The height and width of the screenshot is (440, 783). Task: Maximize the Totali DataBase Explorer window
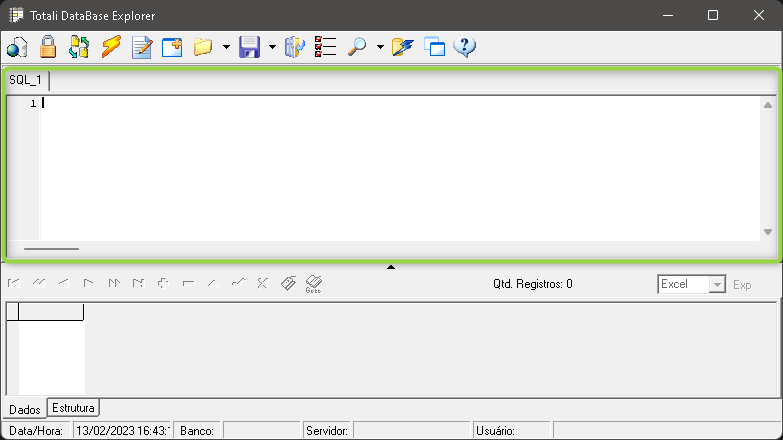pyautogui.click(x=713, y=15)
